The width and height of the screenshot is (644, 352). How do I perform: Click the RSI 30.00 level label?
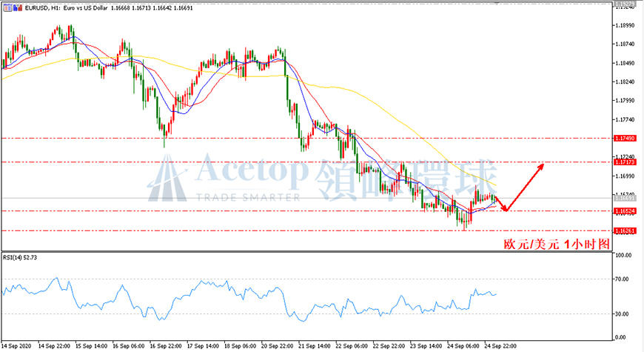623,313
